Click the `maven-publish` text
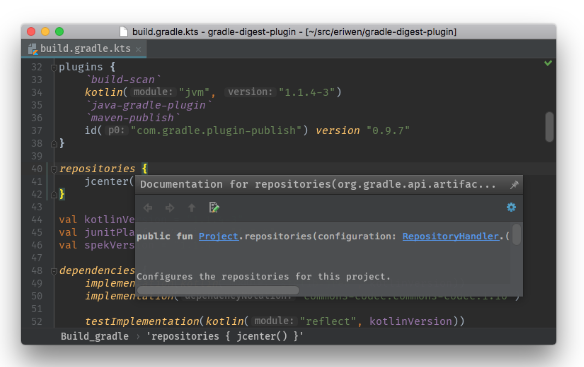The image size is (584, 367). click(x=133, y=118)
